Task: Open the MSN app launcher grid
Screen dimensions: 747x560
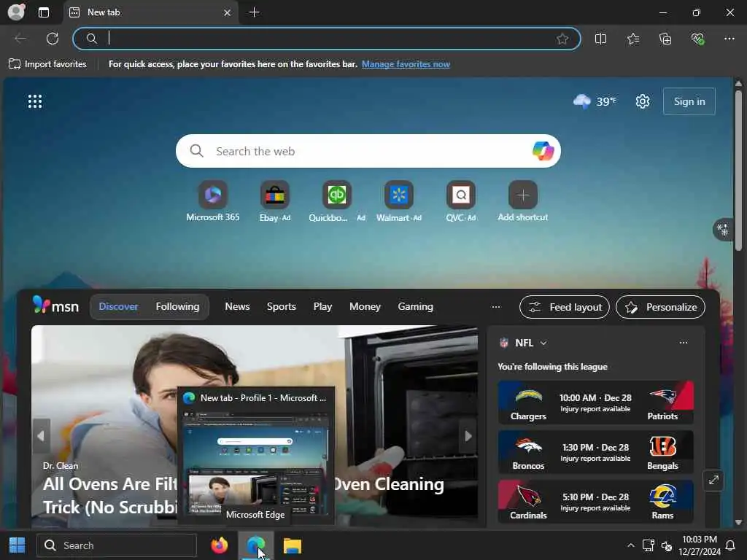Action: (x=35, y=101)
